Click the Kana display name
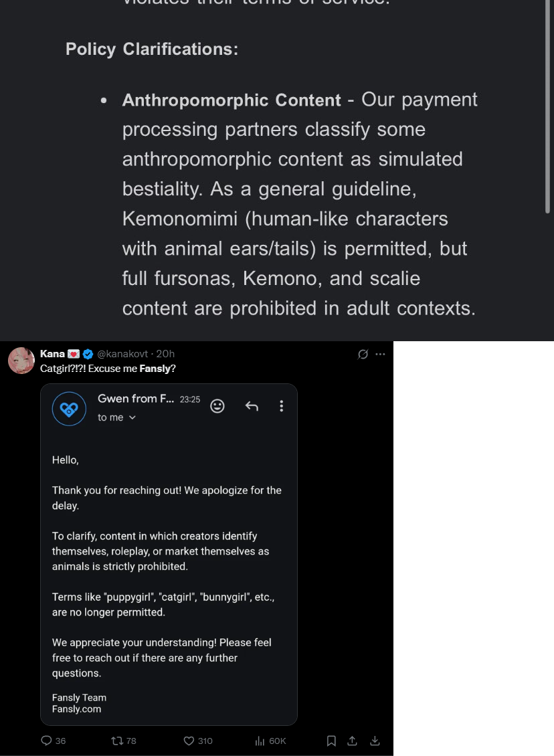Viewport: 554px width, 756px height. coord(53,354)
